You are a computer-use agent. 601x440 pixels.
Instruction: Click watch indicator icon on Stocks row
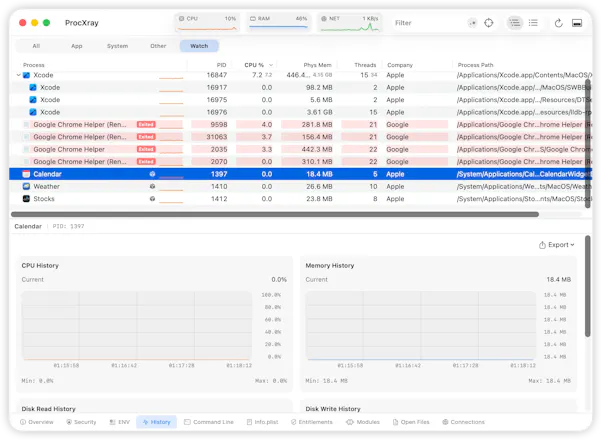[x=152, y=199]
